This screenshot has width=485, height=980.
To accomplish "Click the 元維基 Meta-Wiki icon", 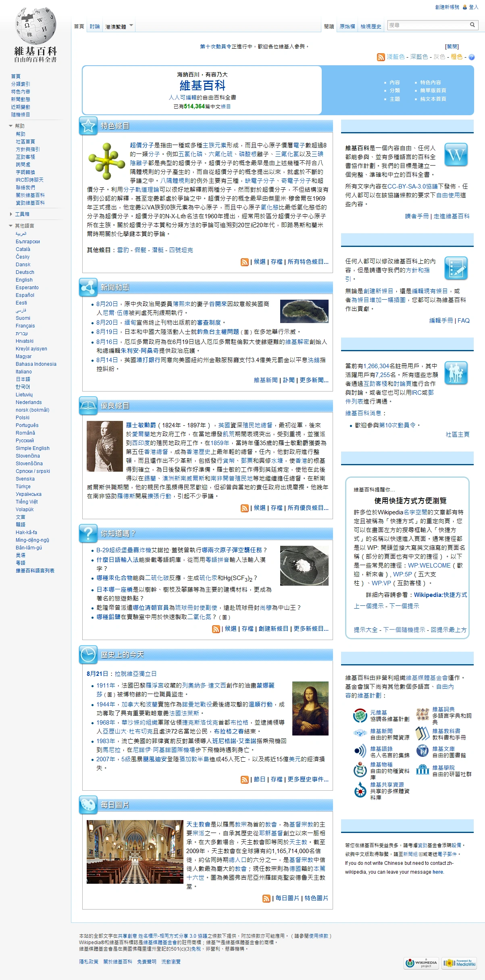I will pos(360,716).
